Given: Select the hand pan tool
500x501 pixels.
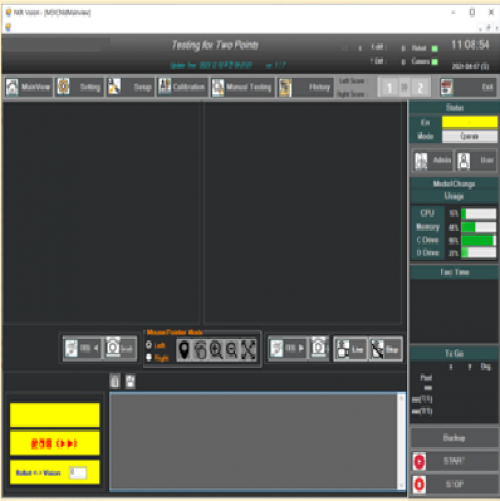Looking at the screenshot, I should (200, 350).
